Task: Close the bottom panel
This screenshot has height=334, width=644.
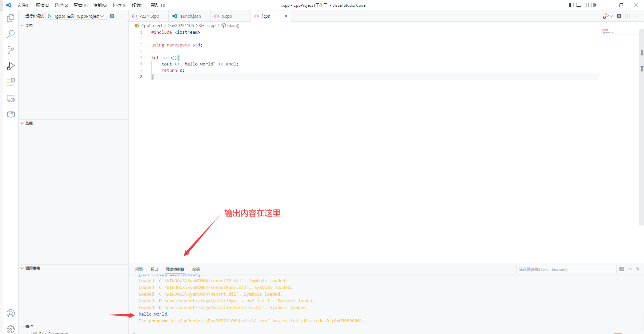Action: tap(638, 269)
